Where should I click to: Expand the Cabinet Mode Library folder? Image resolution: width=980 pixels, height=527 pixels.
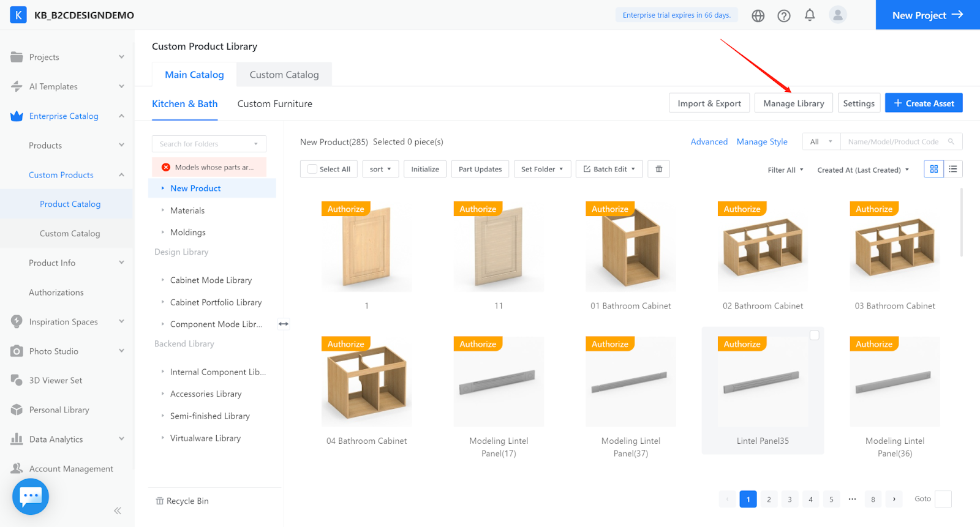point(163,280)
